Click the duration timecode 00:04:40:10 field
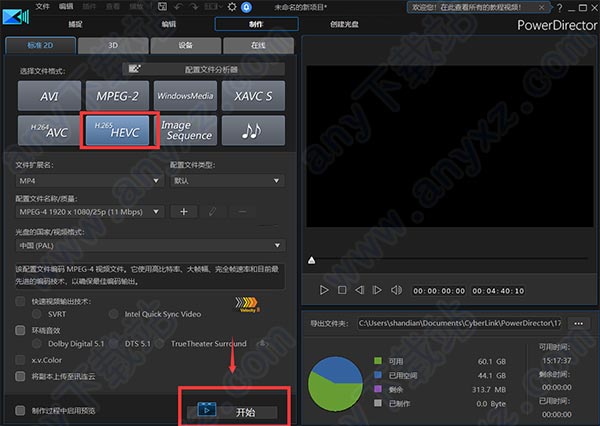The width and height of the screenshot is (600, 426). 498,291
